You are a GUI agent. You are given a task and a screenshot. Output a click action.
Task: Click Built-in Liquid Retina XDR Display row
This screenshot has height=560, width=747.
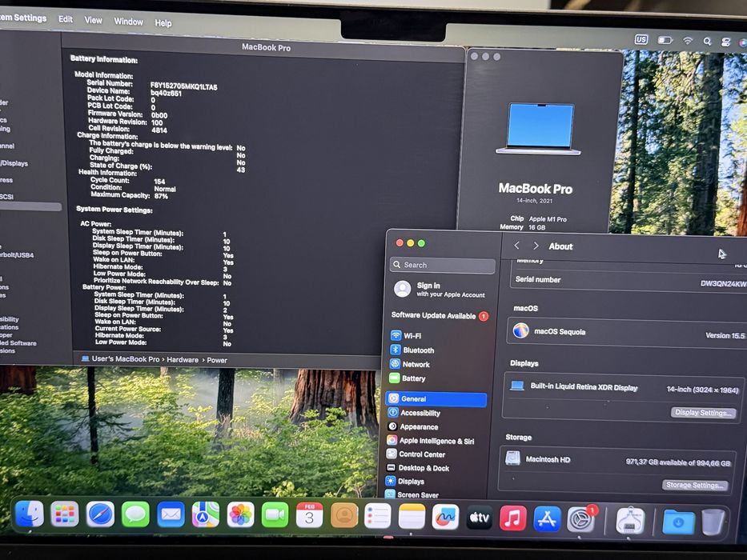pos(624,388)
